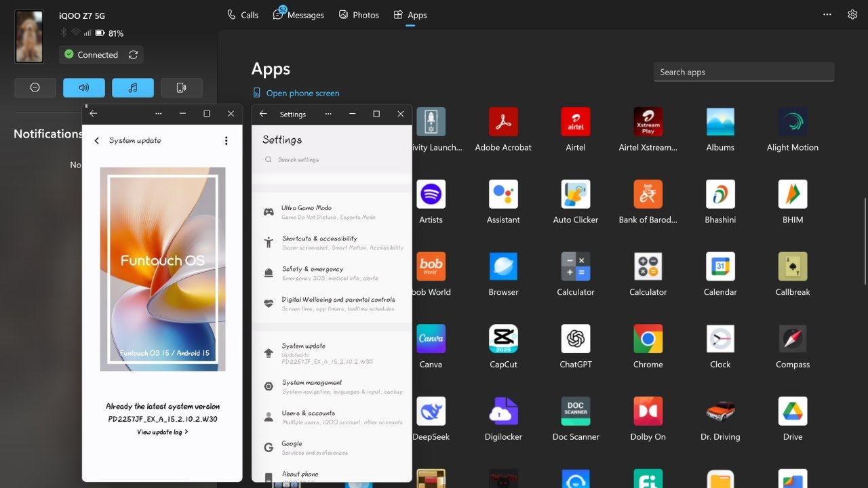Switch to the Calls tab

click(243, 15)
